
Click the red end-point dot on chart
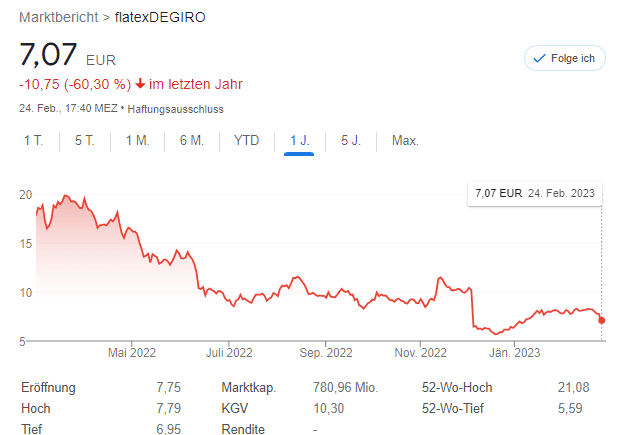click(602, 320)
